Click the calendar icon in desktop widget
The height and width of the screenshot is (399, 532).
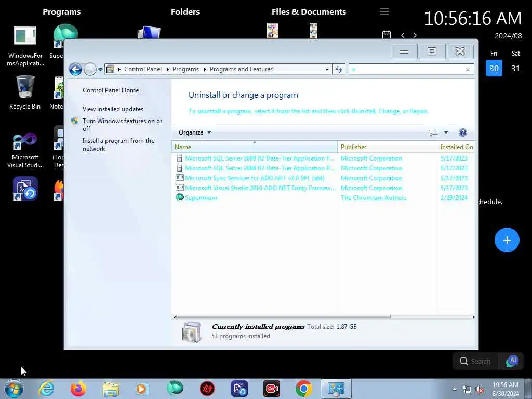387,35
